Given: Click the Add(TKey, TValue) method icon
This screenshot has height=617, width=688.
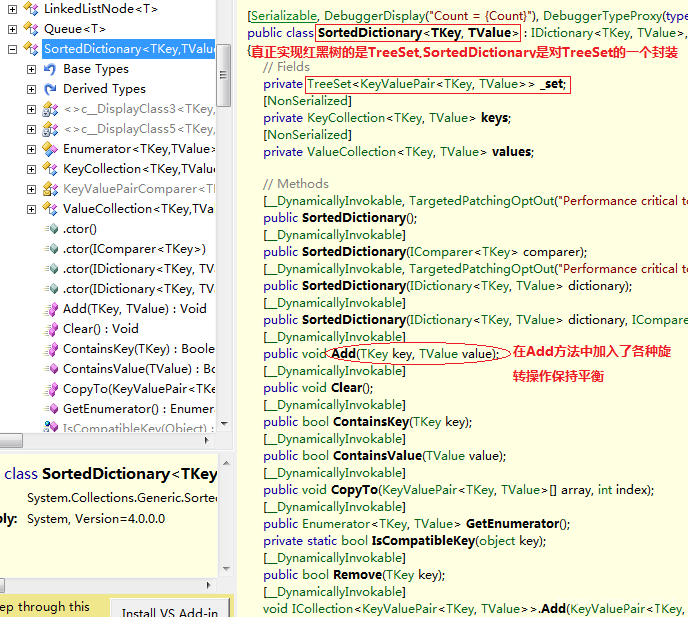Looking at the screenshot, I should (x=51, y=309).
